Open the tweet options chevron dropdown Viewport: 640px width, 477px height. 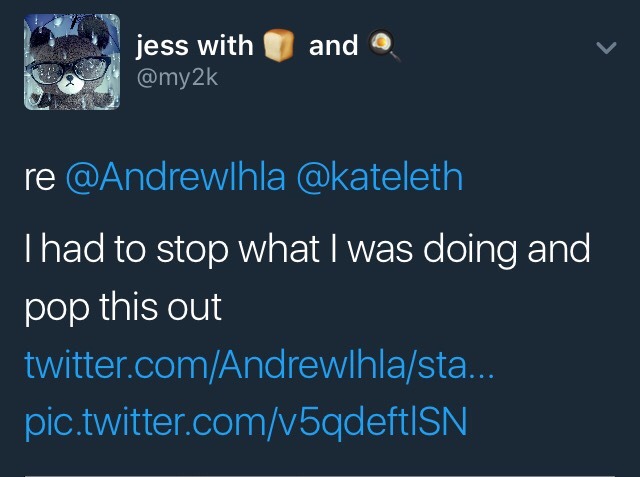[x=606, y=48]
